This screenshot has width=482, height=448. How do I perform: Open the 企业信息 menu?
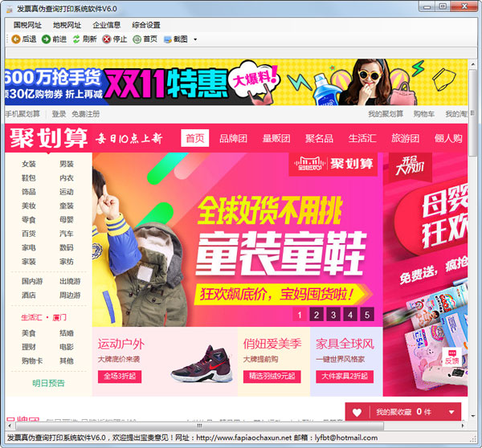click(x=106, y=25)
